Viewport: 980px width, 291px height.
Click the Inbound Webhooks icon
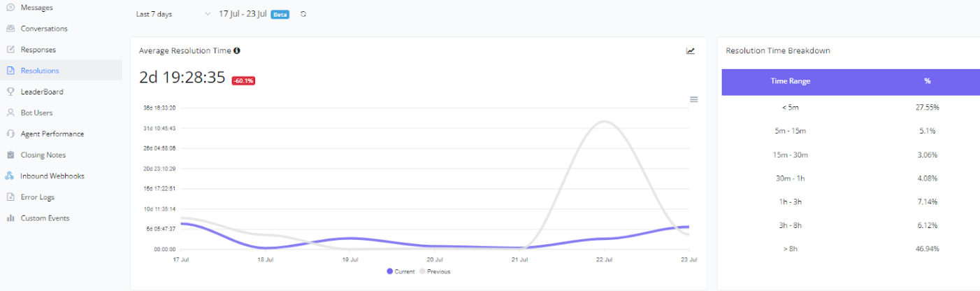[10, 176]
